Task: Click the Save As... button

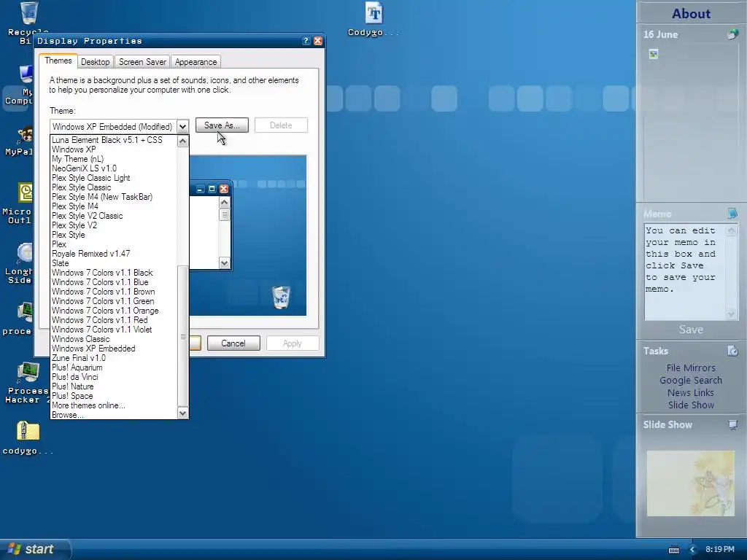Action: 222,125
